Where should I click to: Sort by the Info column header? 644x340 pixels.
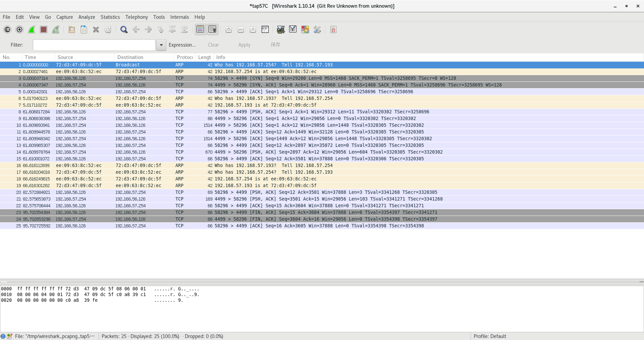point(429,57)
